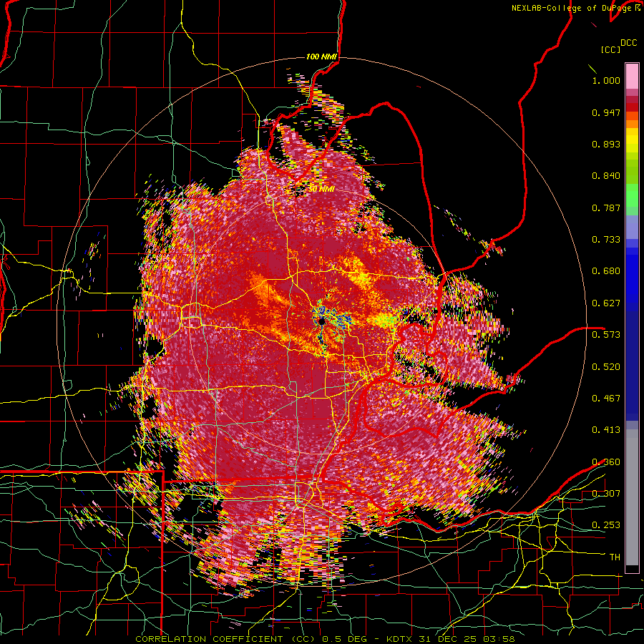Click the TH threshold label

[x=615, y=557]
